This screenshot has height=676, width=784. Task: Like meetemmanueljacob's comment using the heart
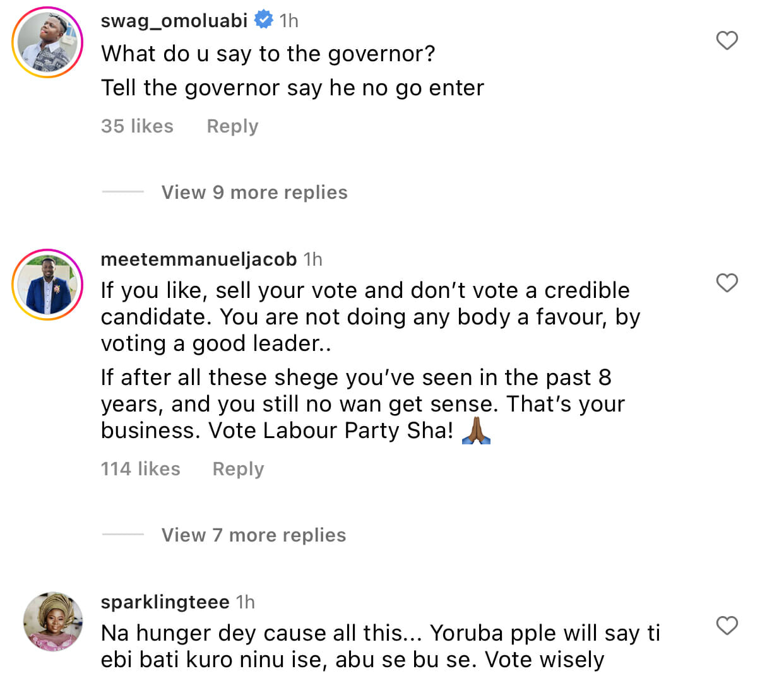coord(727,283)
